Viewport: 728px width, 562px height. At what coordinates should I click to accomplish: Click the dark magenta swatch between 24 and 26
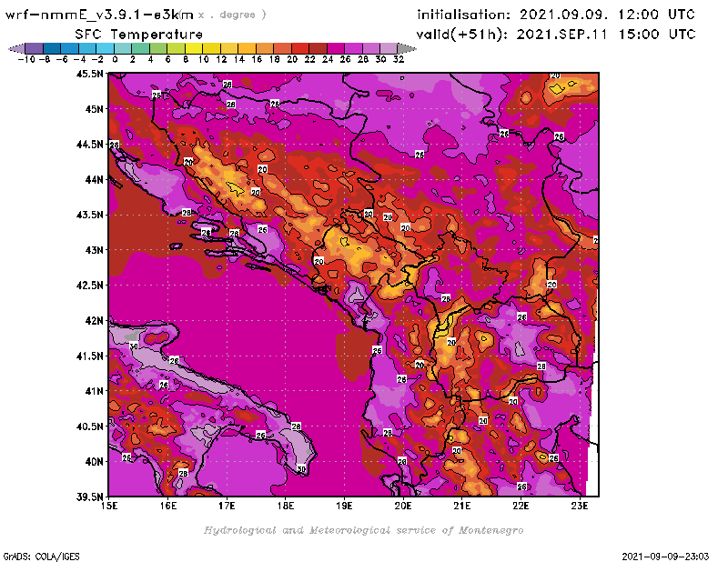(x=335, y=48)
